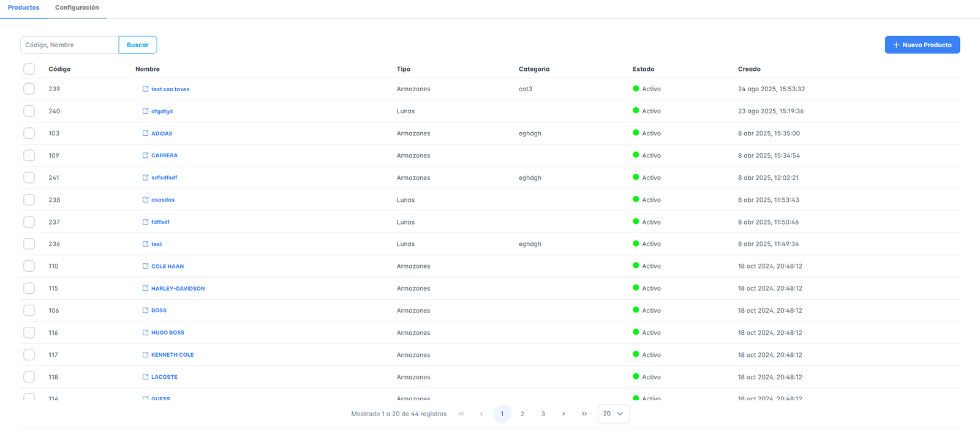Image resolution: width=980 pixels, height=429 pixels.
Task: Check the select-all checkbox in header
Action: 29,69
